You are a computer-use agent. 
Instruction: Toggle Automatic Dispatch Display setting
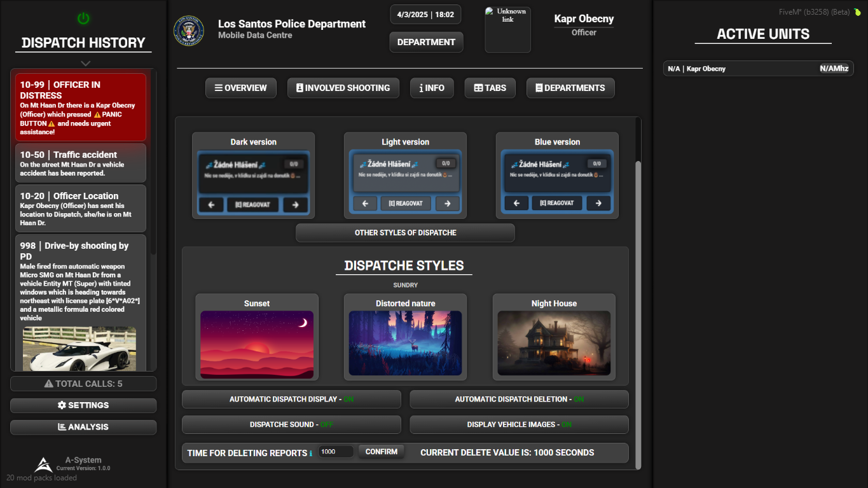point(291,400)
